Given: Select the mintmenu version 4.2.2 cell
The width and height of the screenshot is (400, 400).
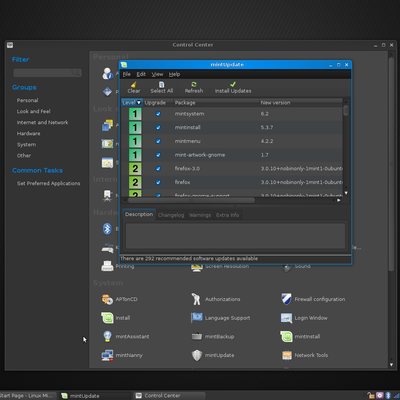Looking at the screenshot, I should [267, 141].
